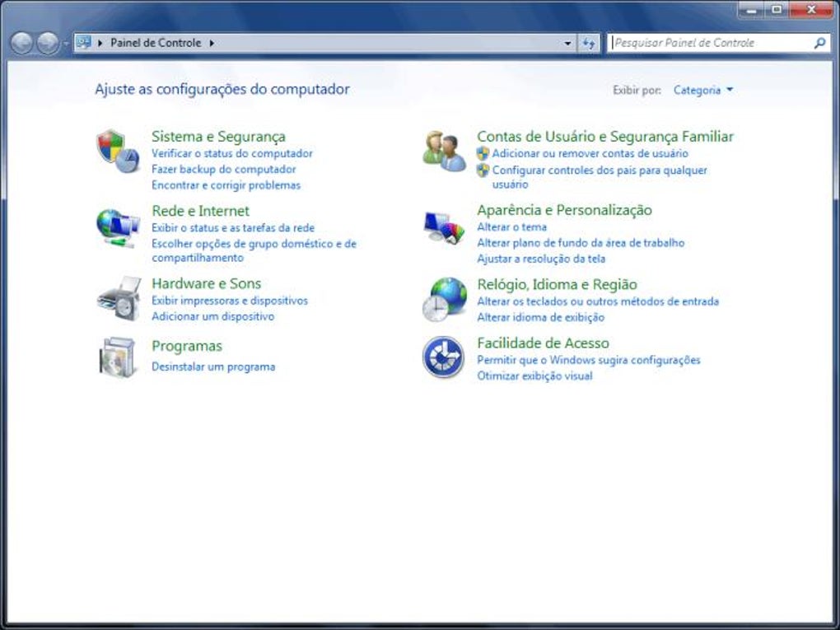Screen dimensions: 840x630
Task: Click Otimizar exibição visual
Action: point(534,376)
